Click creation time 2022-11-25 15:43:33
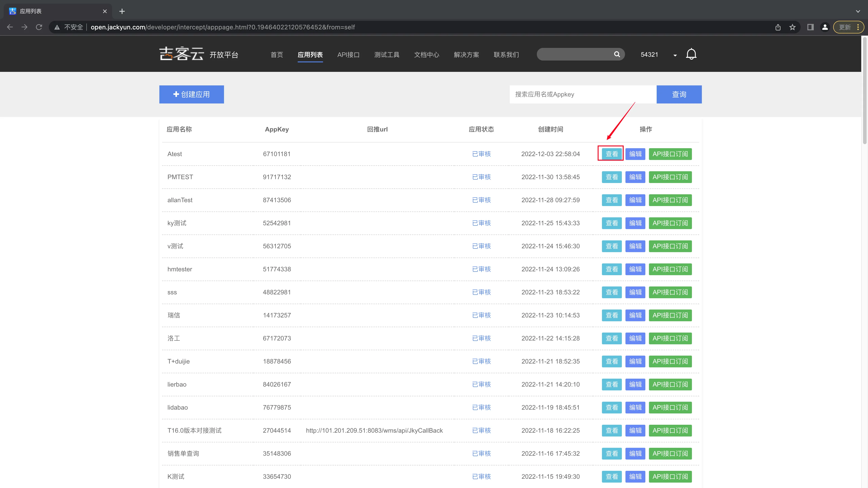This screenshot has height=488, width=868. click(x=550, y=223)
